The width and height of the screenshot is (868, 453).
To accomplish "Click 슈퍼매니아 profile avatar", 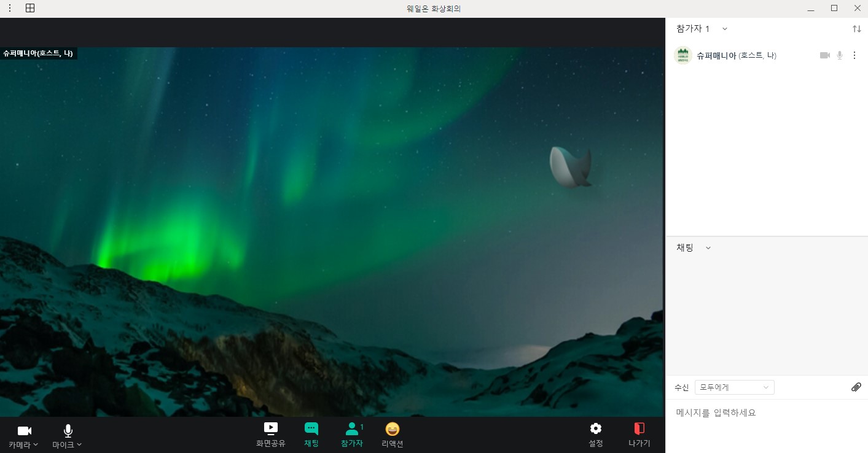I will coord(683,55).
